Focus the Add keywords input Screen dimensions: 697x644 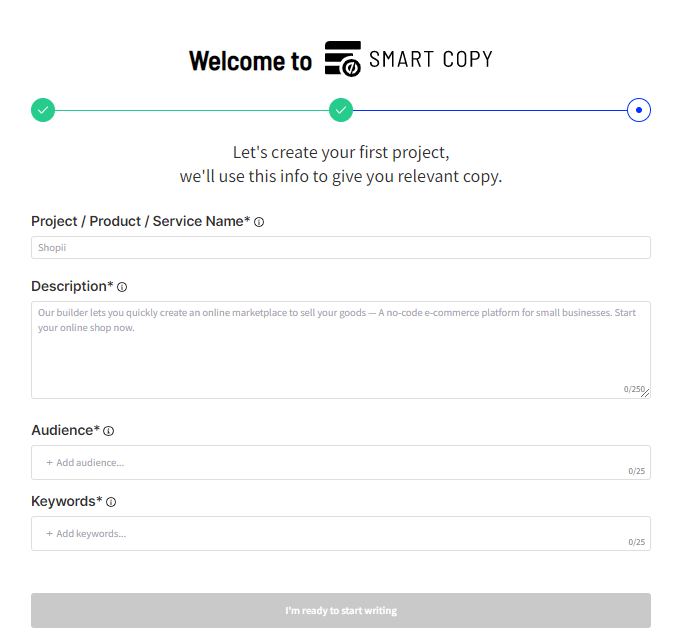click(330, 534)
